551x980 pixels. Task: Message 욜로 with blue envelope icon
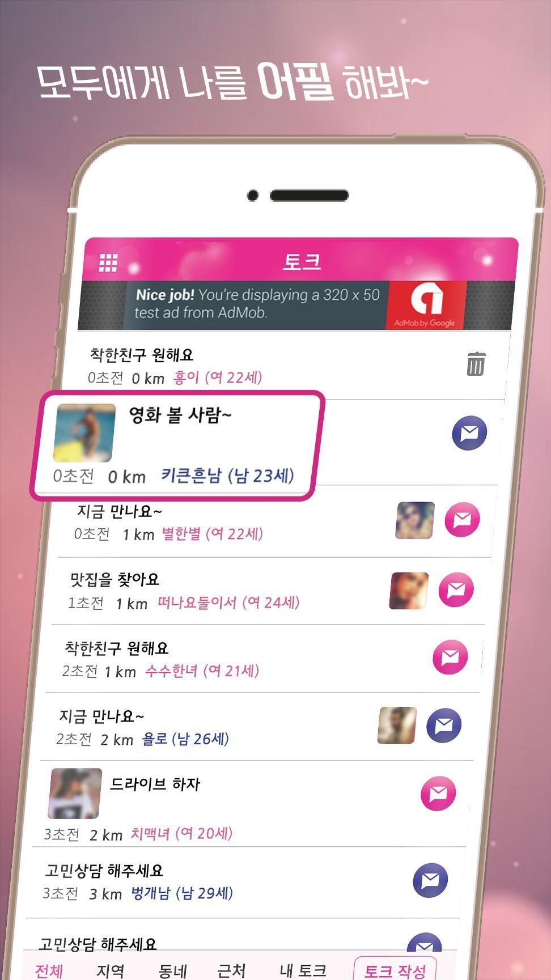pos(444,725)
